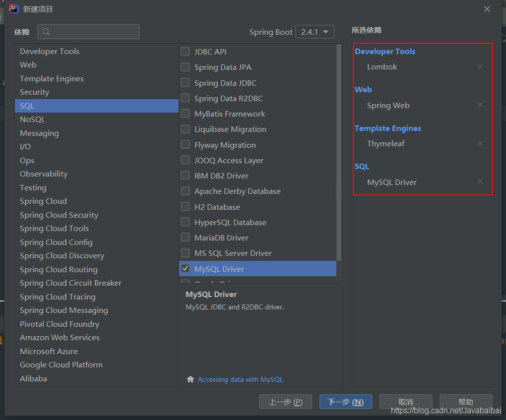Viewport: 506px width, 420px height.
Task: Tick HyperSQL Database checkbox
Action: click(x=185, y=222)
